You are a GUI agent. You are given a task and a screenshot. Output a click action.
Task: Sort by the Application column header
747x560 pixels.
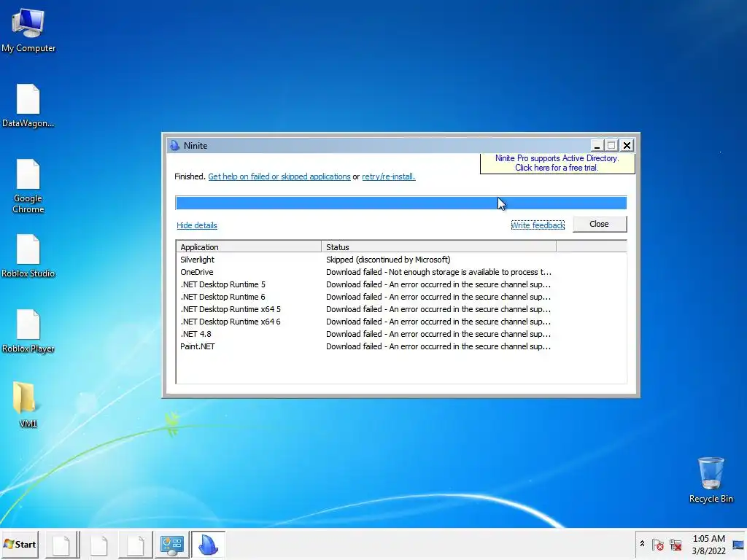tap(248, 246)
